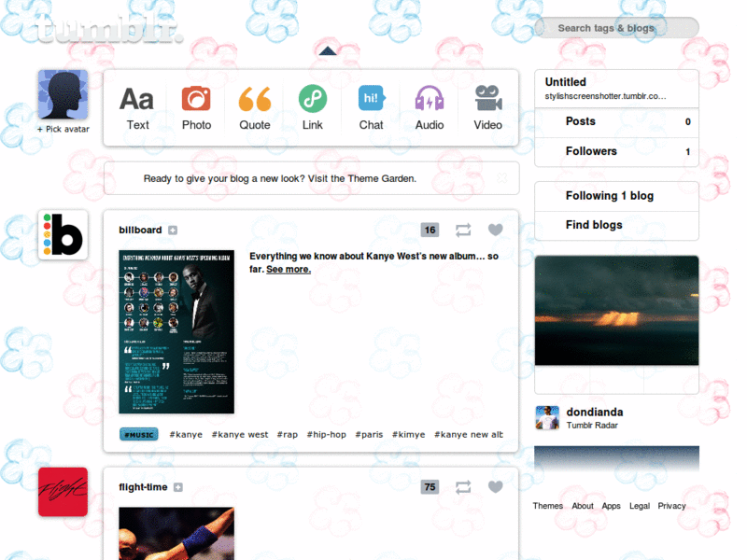Screen dimensions: 747x560
Task: Reblog the billboard post
Action: [463, 231]
